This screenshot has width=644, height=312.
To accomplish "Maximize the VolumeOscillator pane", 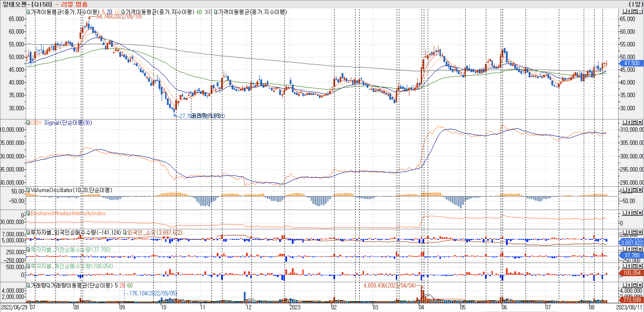I will pos(635,190).
